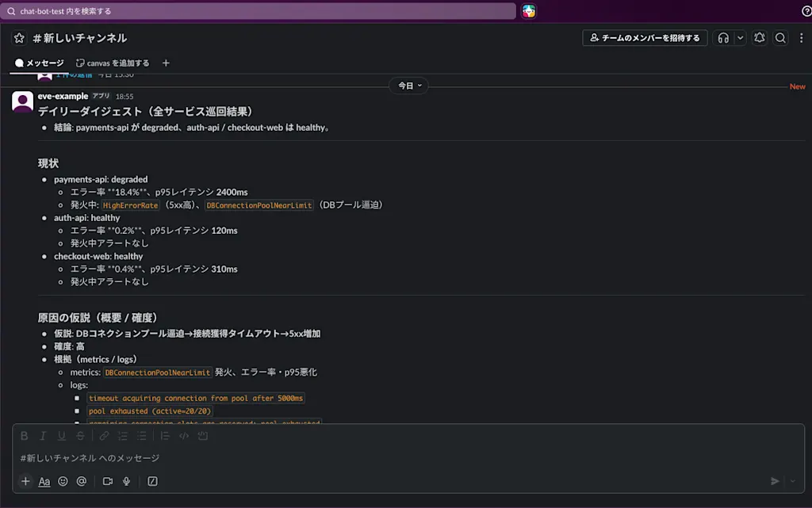Click the HighErrorRate code label
The image size is (812, 508).
tap(130, 205)
